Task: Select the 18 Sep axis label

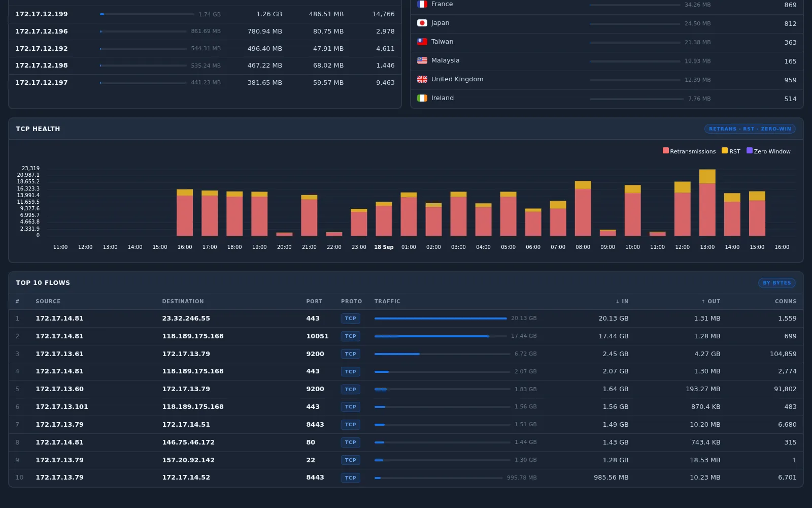Action: tap(384, 247)
